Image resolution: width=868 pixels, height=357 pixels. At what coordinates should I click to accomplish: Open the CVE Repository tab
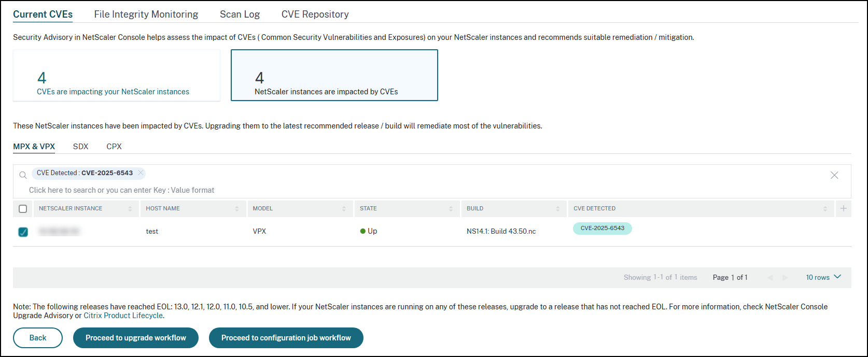click(x=315, y=15)
